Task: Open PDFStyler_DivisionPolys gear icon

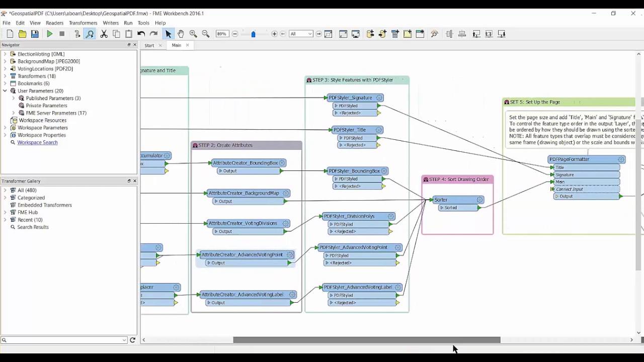Action: point(390,216)
